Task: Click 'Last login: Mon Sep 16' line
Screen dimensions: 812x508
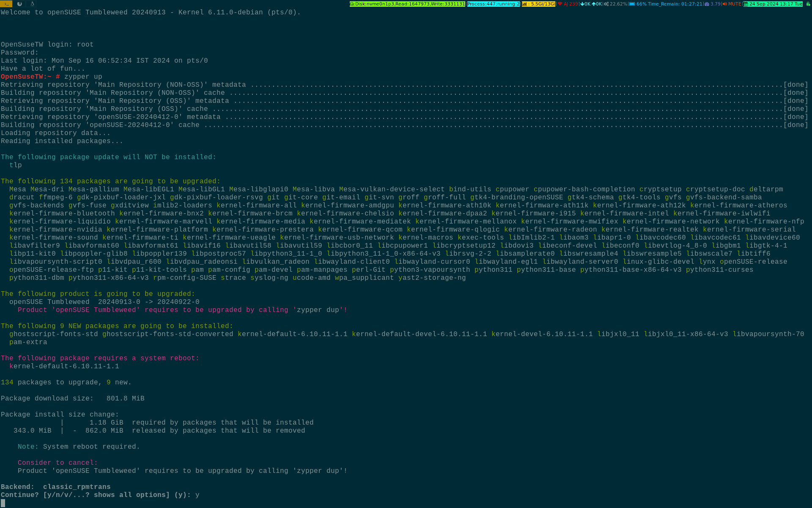Action: point(104,61)
